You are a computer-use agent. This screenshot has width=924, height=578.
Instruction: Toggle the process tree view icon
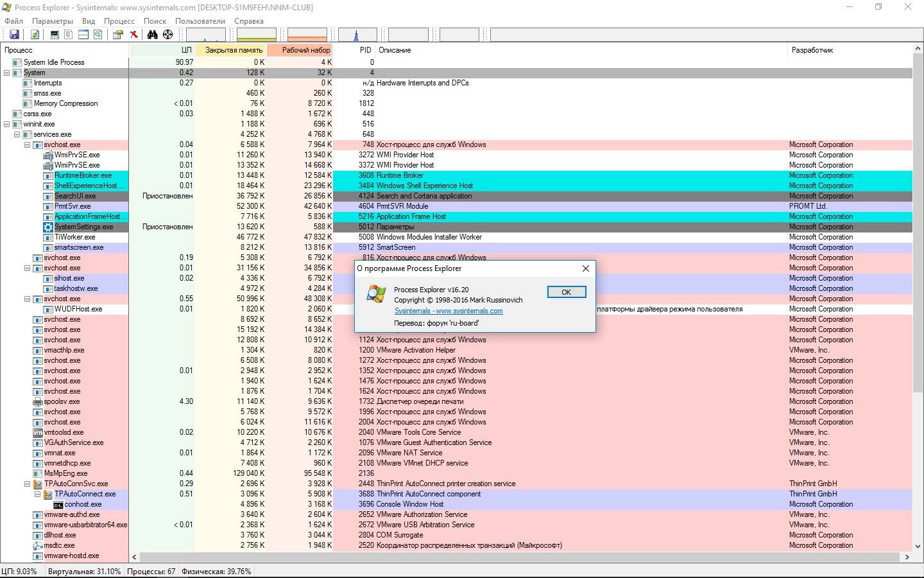pyautogui.click(x=69, y=35)
